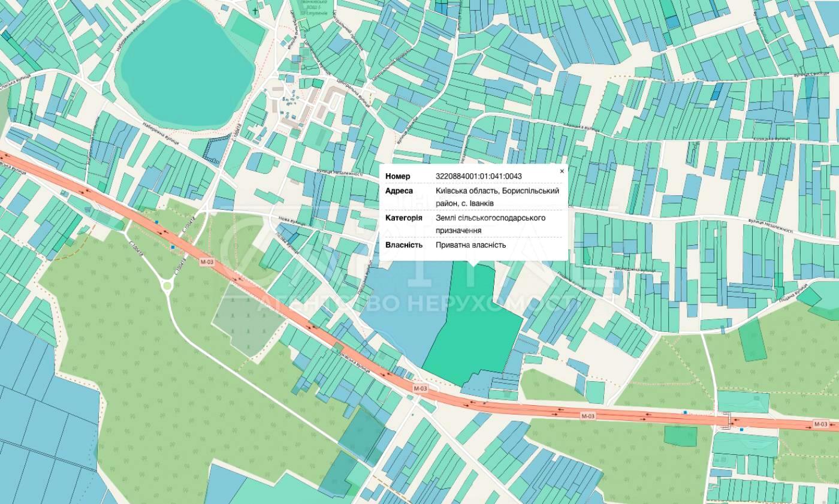Click the Приватна власність value in popup
This screenshot has width=839, height=504.
pos(470,245)
